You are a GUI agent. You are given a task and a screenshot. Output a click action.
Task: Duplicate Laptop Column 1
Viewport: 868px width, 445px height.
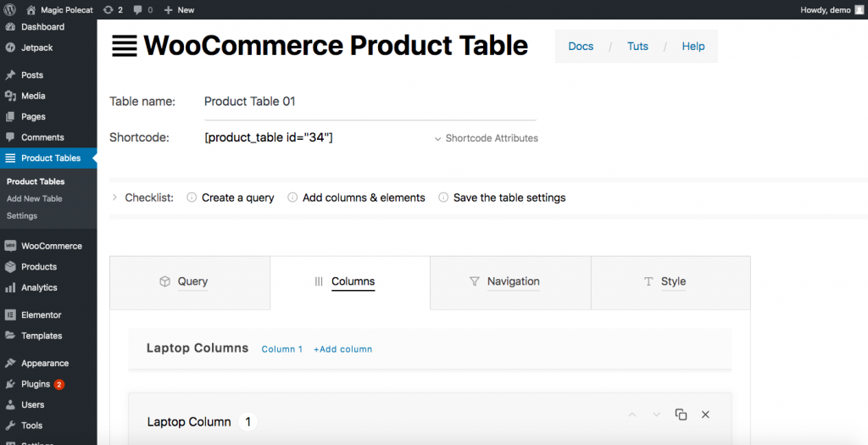[681, 414]
